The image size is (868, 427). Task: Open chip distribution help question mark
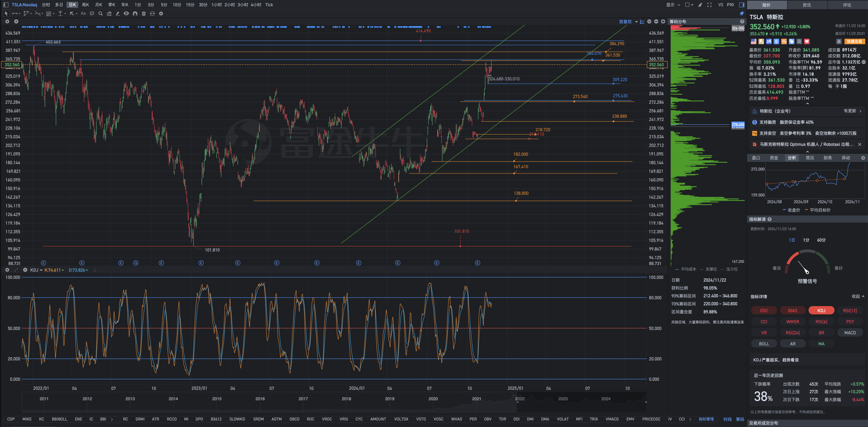pyautogui.click(x=742, y=21)
